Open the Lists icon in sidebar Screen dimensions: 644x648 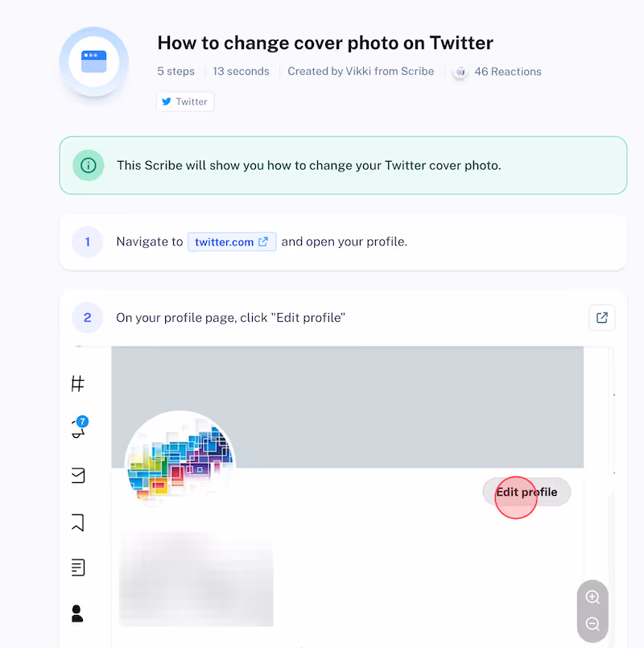(78, 568)
